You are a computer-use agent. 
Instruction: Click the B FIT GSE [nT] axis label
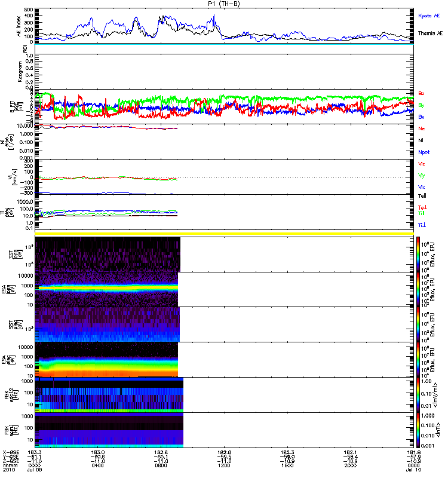pyautogui.click(x=17, y=107)
